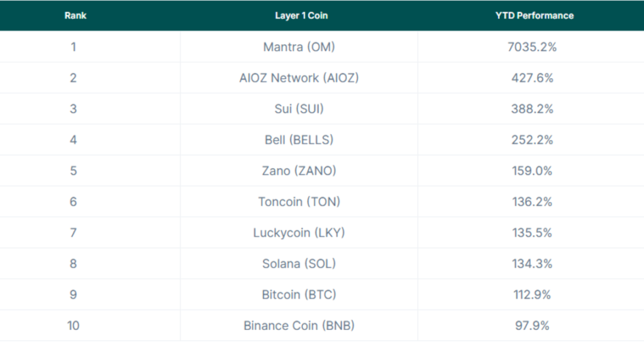
Task: Select the 97.9% performance cell
Action: pyautogui.click(x=532, y=326)
